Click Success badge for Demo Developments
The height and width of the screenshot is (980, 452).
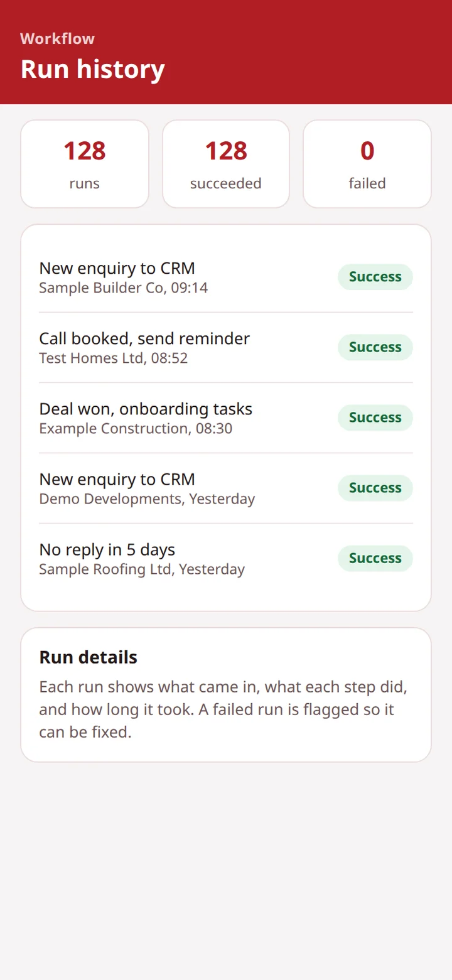coord(375,488)
